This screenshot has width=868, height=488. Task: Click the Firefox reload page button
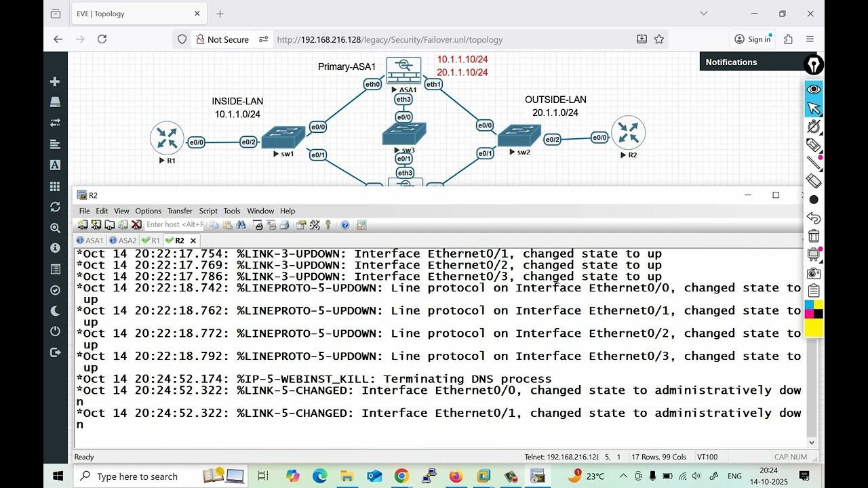(102, 39)
